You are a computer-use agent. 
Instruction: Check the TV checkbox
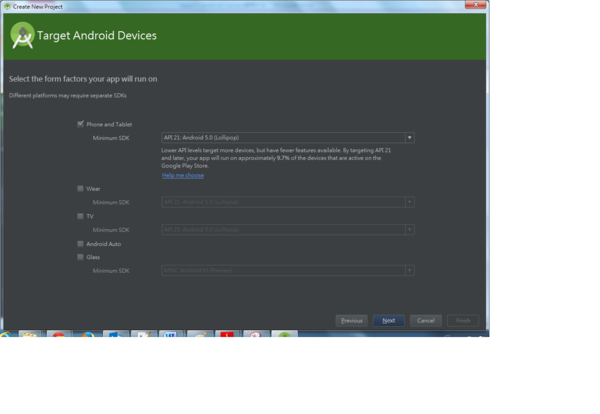click(80, 215)
